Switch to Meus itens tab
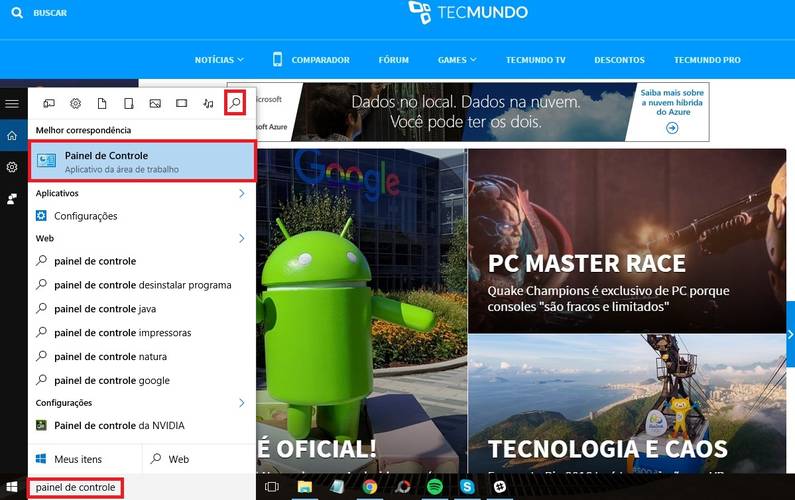Screen dimensions: 795x500 [85, 459]
